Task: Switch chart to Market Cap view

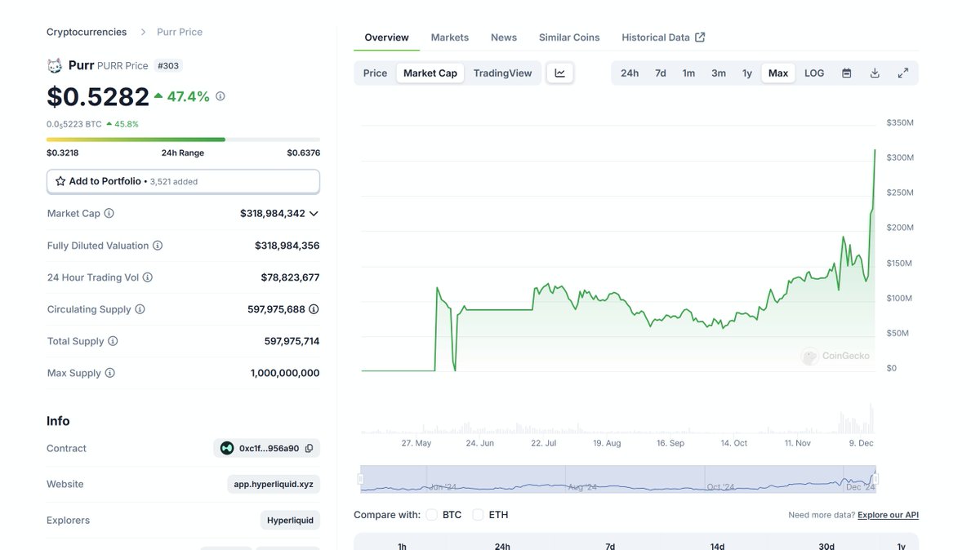Action: click(x=430, y=73)
